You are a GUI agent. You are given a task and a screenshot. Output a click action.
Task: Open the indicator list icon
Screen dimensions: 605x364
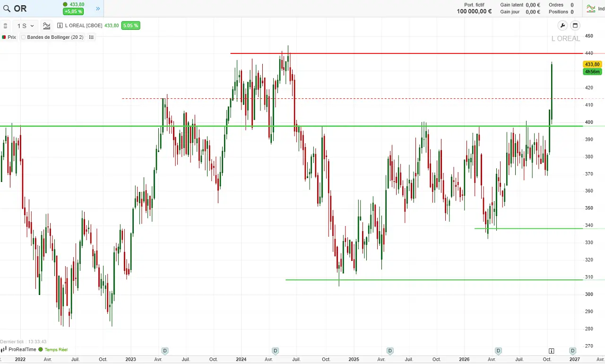tap(91, 37)
